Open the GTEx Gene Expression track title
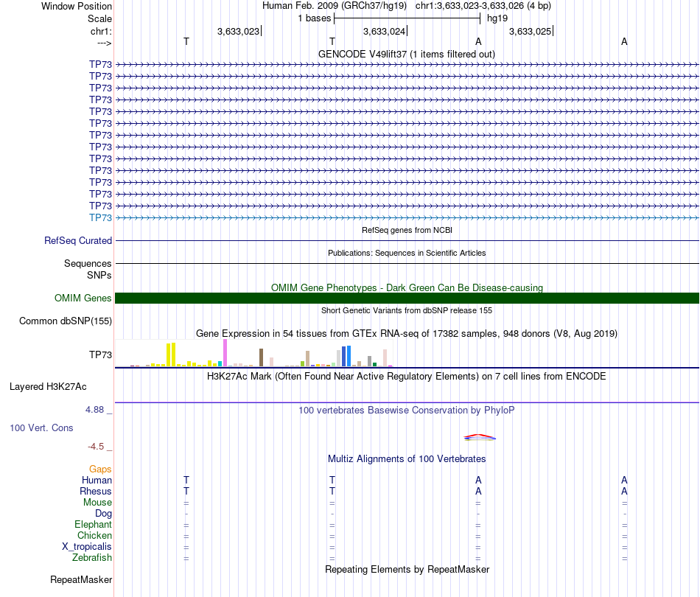700x597 pixels. point(407,334)
